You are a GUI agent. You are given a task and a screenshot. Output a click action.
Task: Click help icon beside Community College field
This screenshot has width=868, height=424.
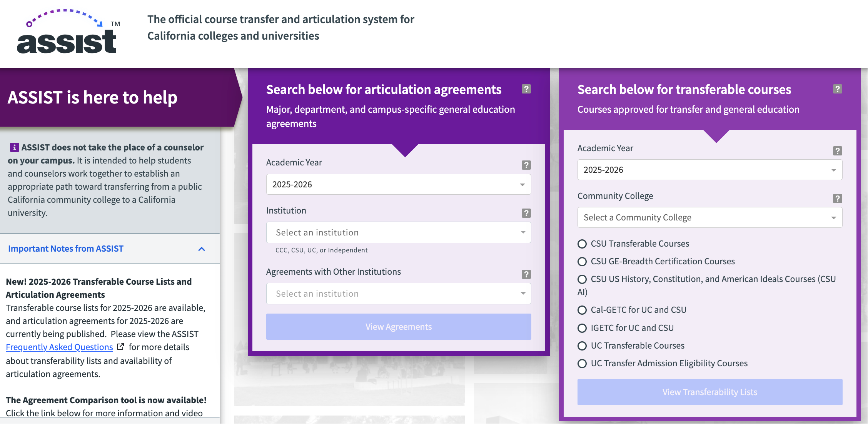click(x=837, y=198)
